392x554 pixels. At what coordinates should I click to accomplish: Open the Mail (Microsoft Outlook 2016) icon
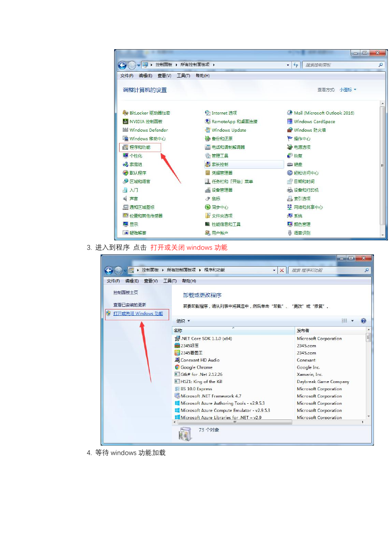coord(290,113)
